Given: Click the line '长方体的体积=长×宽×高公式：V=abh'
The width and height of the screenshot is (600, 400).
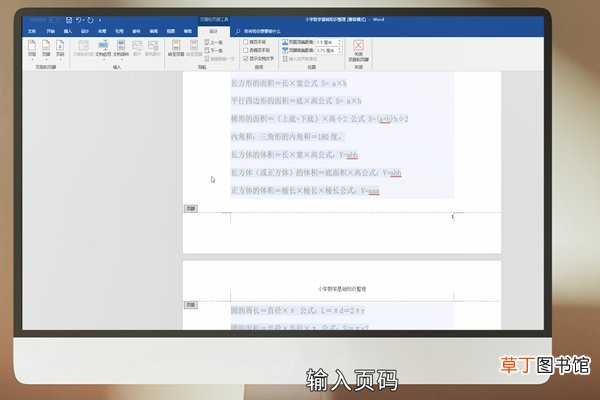Looking at the screenshot, I should (x=294, y=155).
